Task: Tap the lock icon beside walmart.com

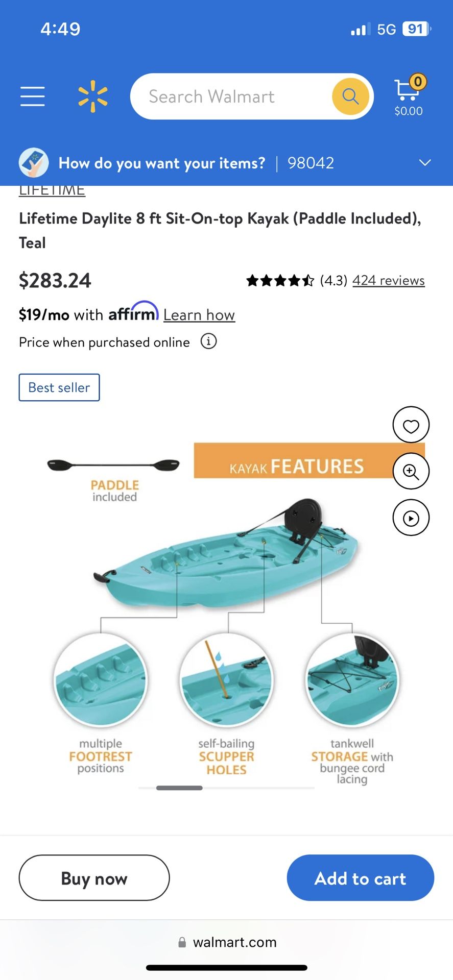Action: 182,942
